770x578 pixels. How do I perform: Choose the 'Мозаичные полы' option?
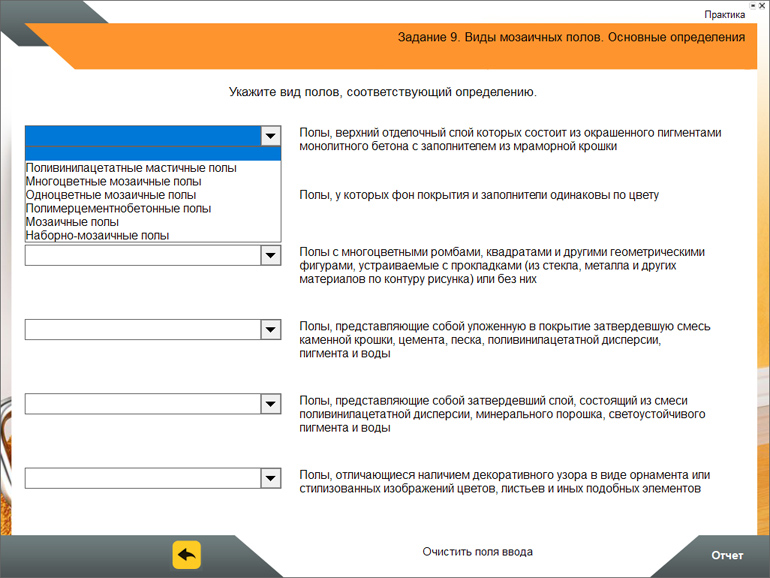tap(72, 222)
